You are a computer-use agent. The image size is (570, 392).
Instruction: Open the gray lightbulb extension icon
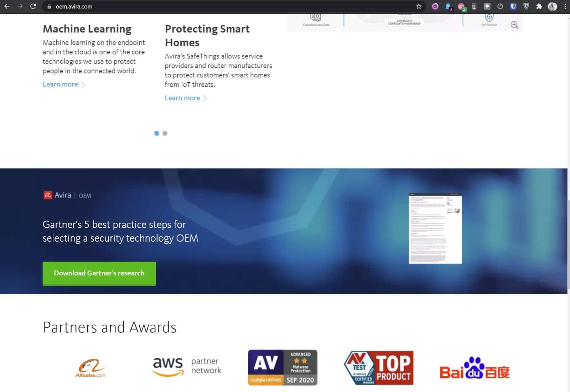[x=487, y=6]
